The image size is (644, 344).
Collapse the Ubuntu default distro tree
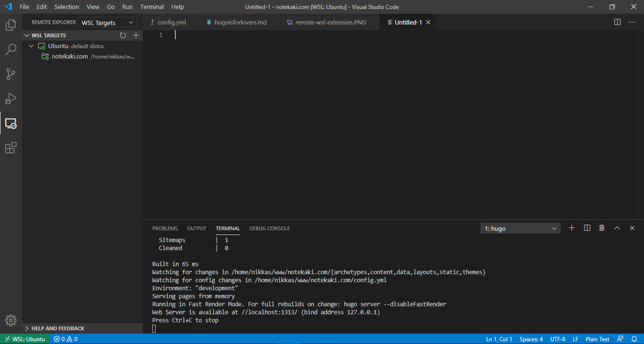pos(31,46)
